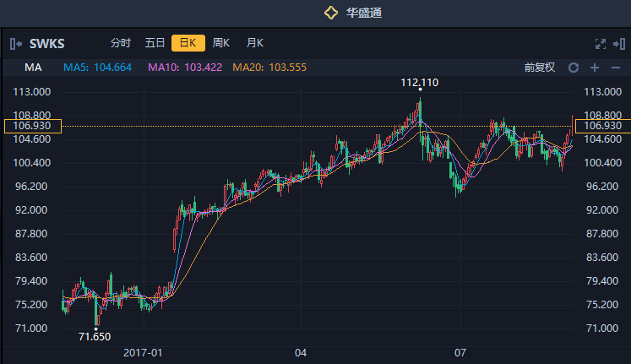Click the 71.650 low price marker
This screenshot has height=364, width=631.
pos(95,336)
